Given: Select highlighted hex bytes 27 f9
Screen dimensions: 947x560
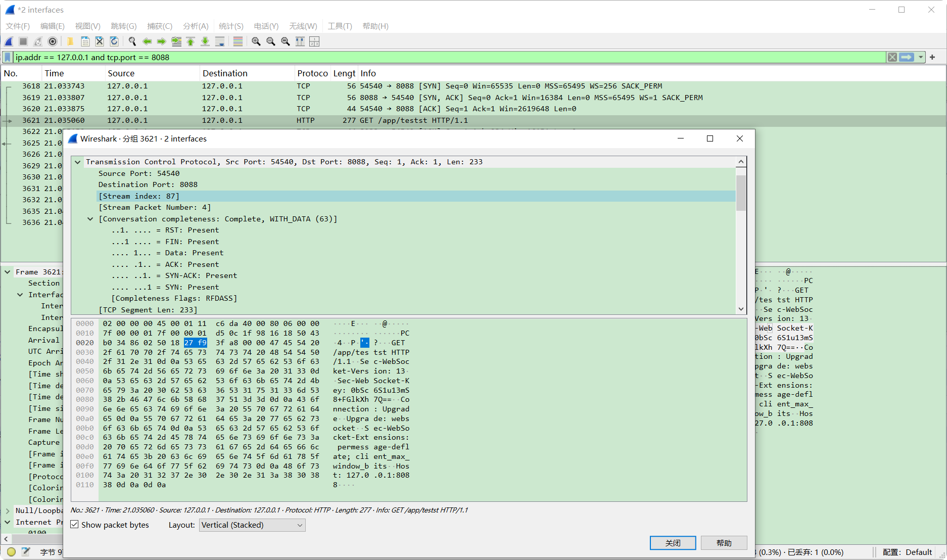Looking at the screenshot, I should click(x=195, y=343).
